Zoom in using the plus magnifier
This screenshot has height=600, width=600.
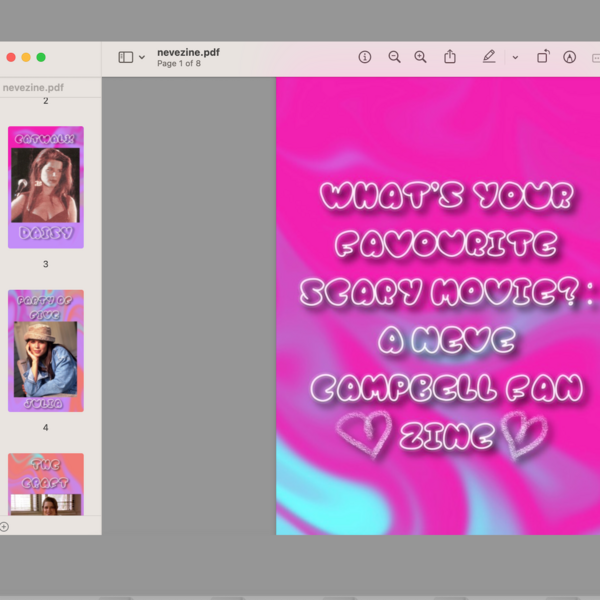[x=420, y=57]
